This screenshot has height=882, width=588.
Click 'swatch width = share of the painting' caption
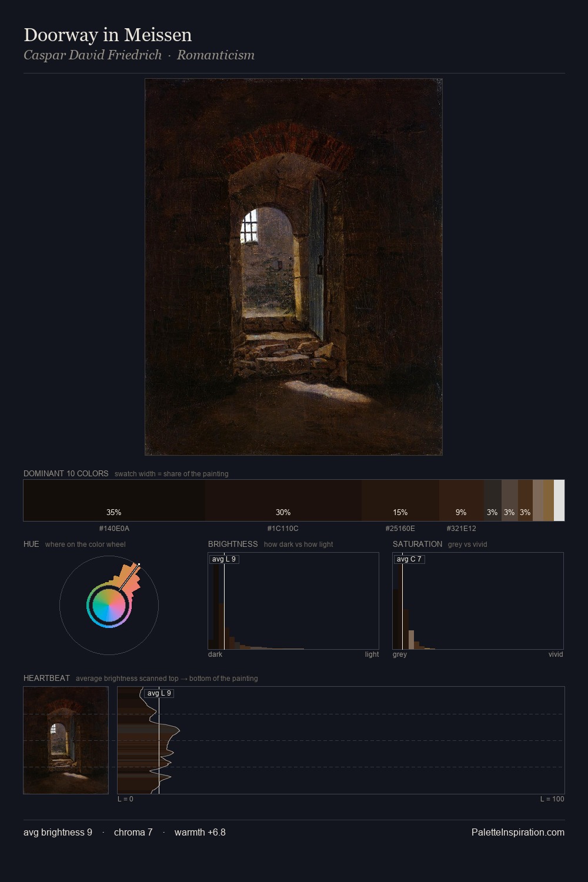click(172, 474)
